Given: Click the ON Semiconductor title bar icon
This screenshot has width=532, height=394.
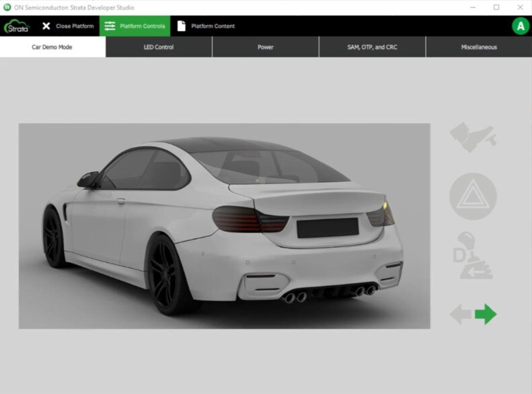Looking at the screenshot, I should point(7,7).
